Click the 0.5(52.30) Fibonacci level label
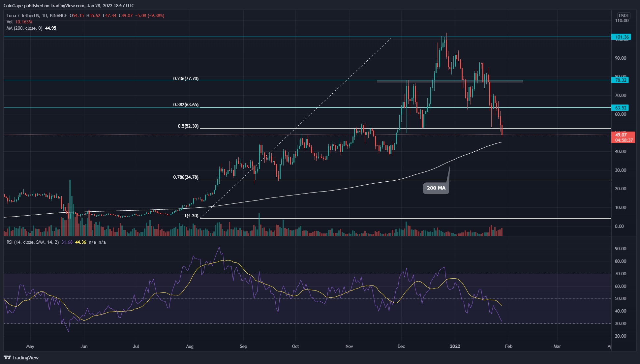This screenshot has height=364, width=640. coord(188,126)
